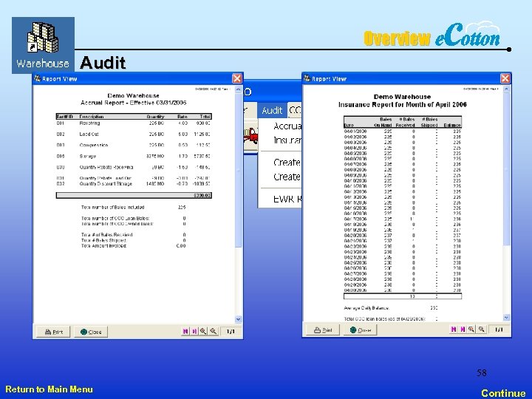Print the Accrual Report

pyautogui.click(x=54, y=332)
